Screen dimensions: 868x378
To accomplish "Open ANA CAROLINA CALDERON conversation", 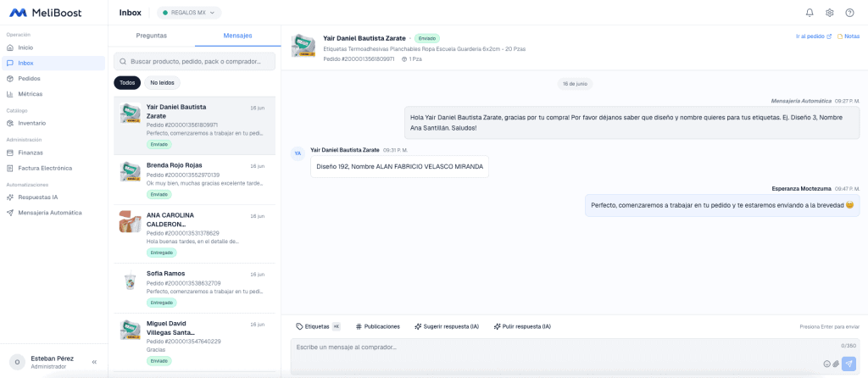I will [194, 234].
